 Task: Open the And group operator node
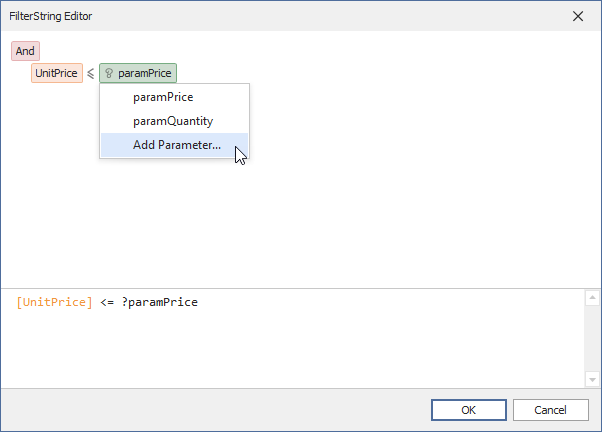(25, 51)
